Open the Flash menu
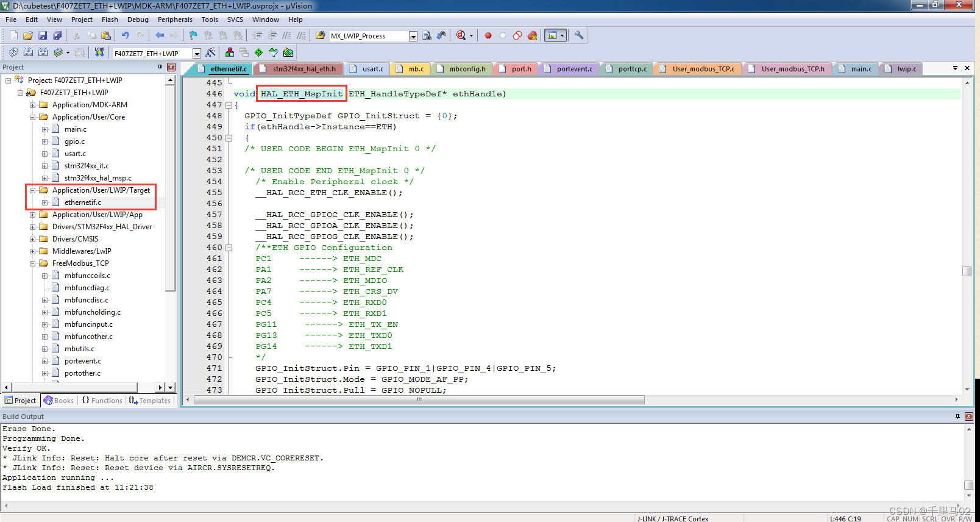The height and width of the screenshot is (522, 980). tap(110, 20)
